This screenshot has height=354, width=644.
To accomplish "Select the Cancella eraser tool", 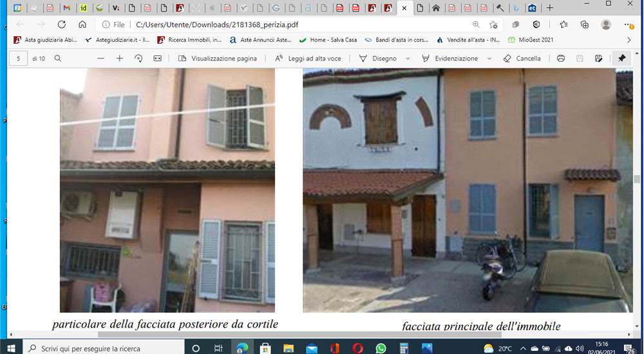I will [x=522, y=59].
